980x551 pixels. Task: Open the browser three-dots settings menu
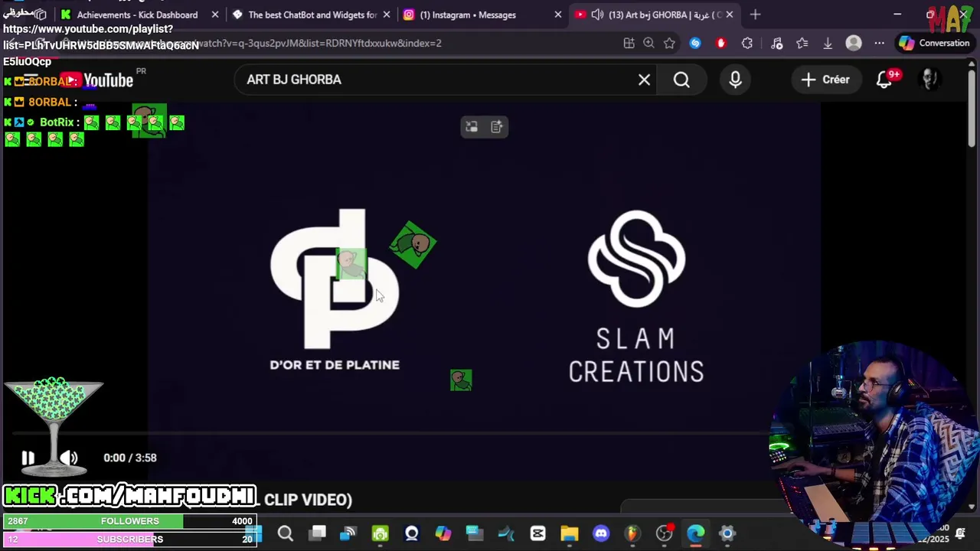pyautogui.click(x=879, y=44)
